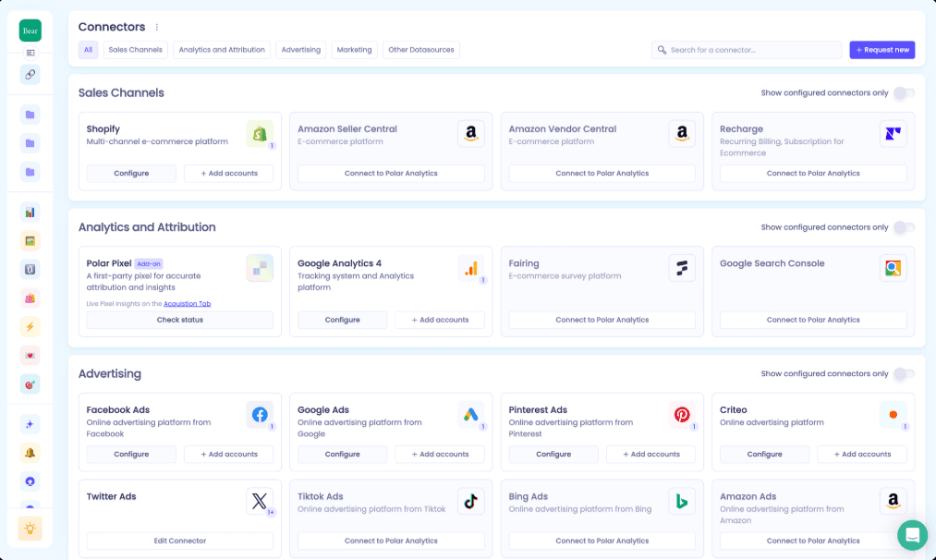Viewport: 936px width, 560px height.
Task: Add accounts to Google Ads
Action: pyautogui.click(x=440, y=454)
